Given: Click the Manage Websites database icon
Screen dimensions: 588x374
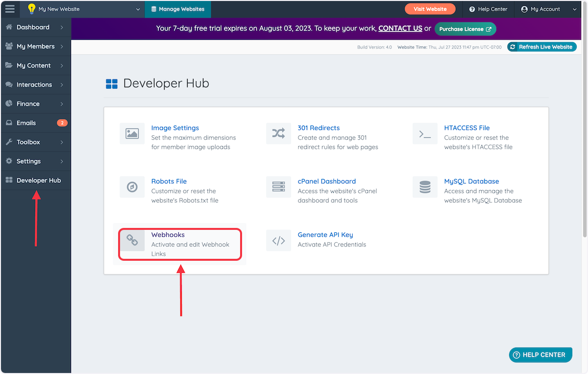Looking at the screenshot, I should (154, 9).
